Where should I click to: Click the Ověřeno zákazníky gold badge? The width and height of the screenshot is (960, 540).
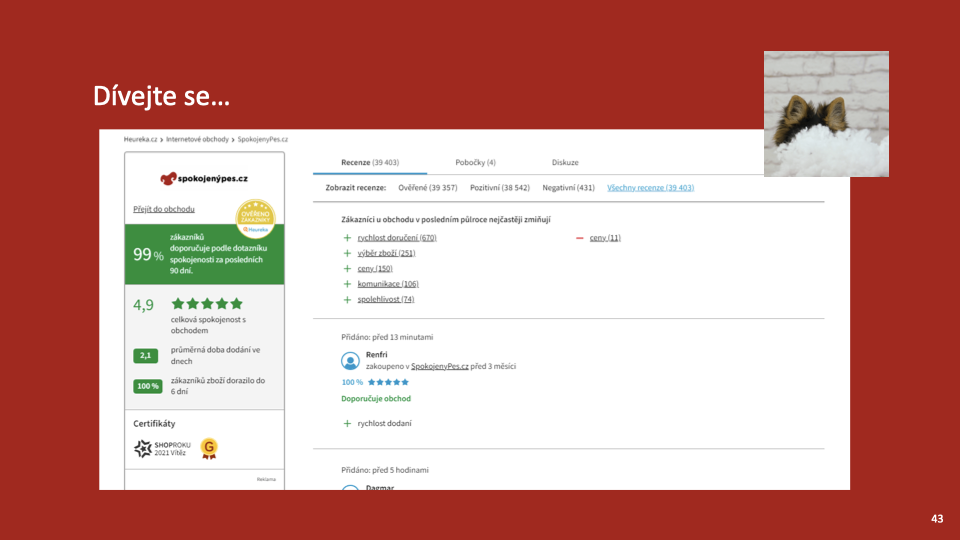click(255, 219)
